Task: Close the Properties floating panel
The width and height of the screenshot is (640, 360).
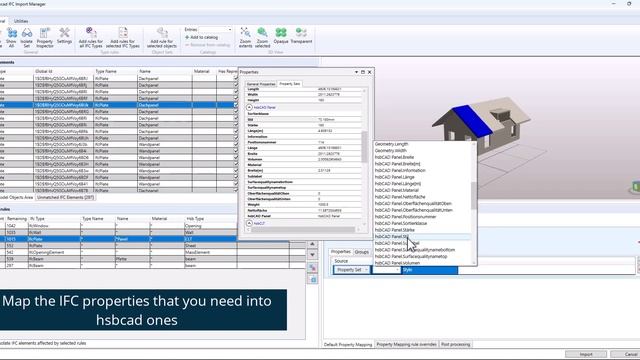Action: [x=370, y=72]
